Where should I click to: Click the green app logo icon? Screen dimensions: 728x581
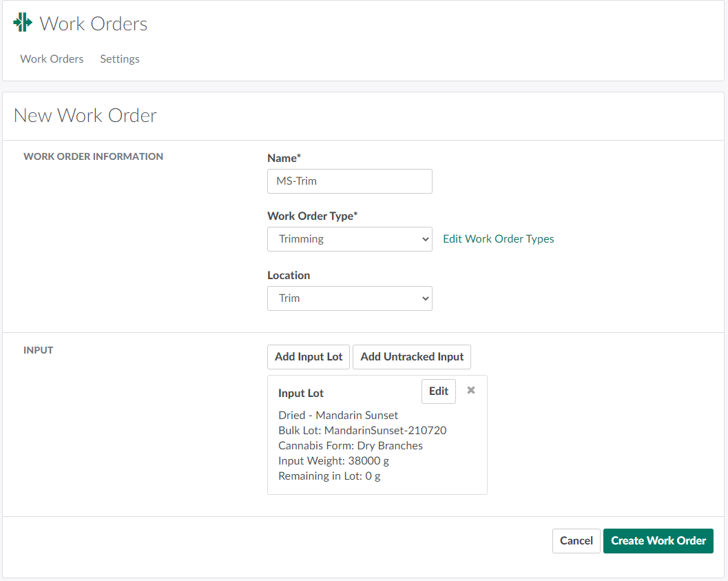23,23
